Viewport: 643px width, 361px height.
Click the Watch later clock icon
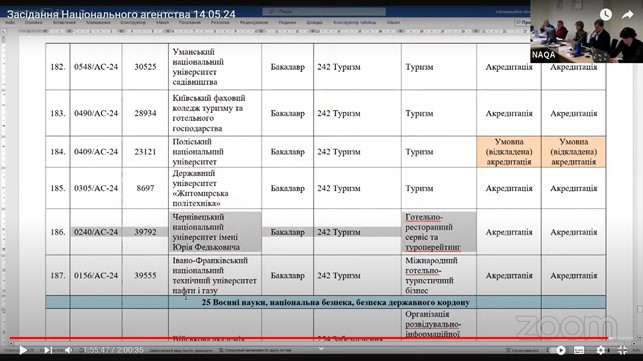pos(606,15)
